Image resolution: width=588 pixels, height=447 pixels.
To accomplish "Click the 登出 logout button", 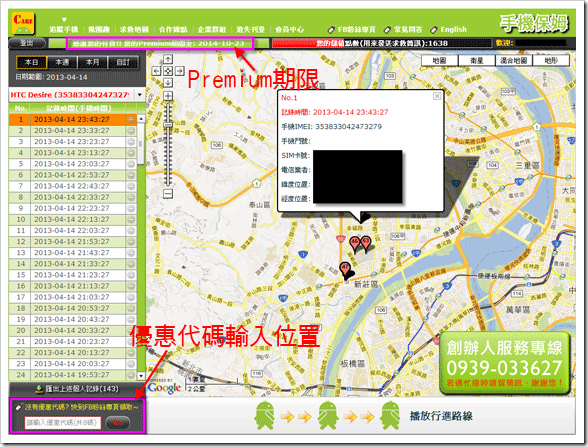I will pos(27,43).
